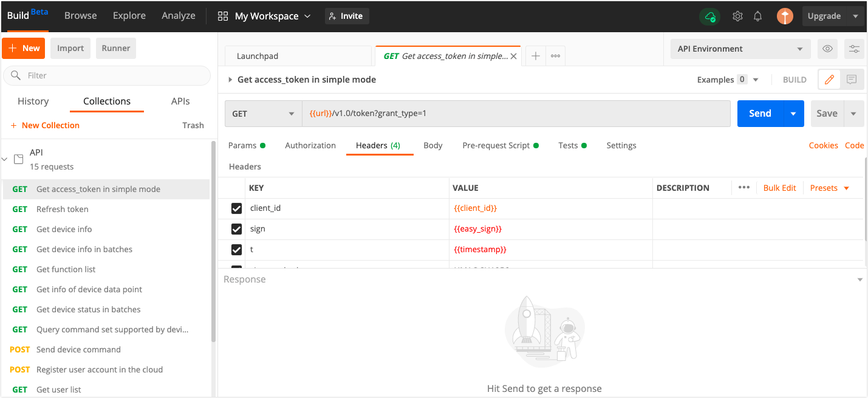This screenshot has width=868, height=398.
Task: Open the Presets dropdown
Action: pyautogui.click(x=829, y=188)
